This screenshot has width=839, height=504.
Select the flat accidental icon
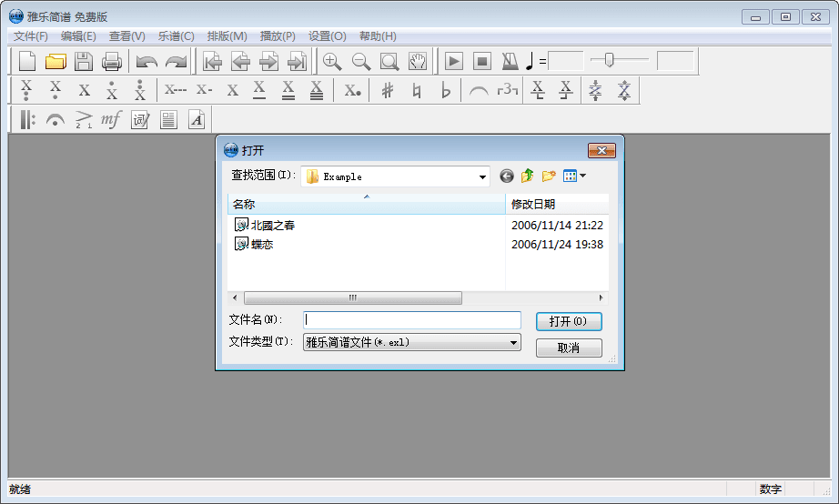click(445, 90)
